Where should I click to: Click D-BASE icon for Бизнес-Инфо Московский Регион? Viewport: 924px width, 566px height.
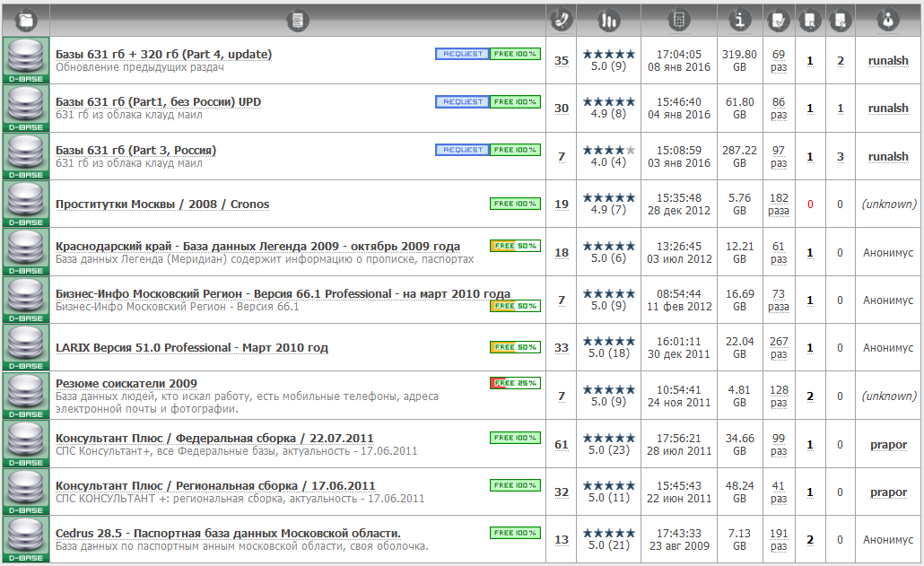click(26, 300)
